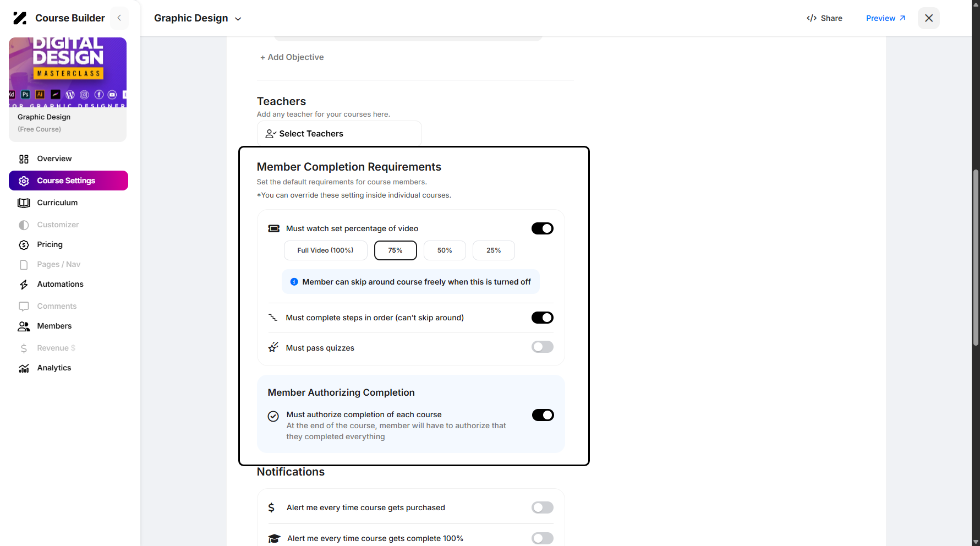The height and width of the screenshot is (546, 980).
Task: Open the Pricing section
Action: click(50, 244)
